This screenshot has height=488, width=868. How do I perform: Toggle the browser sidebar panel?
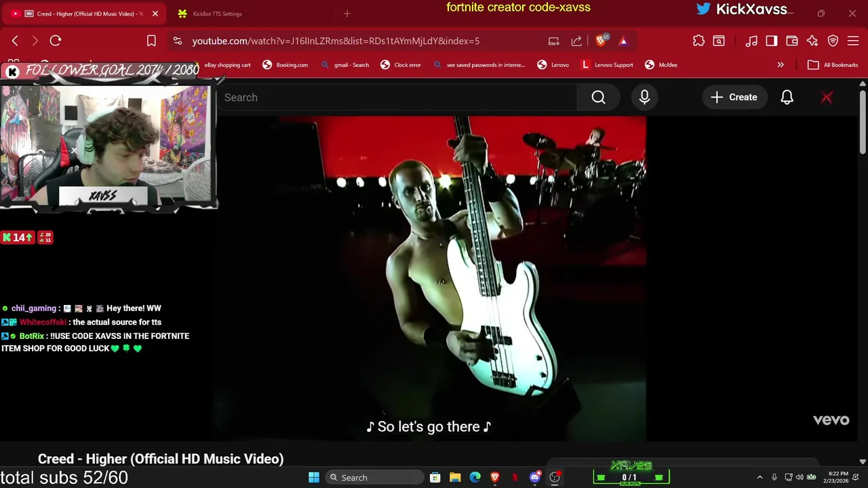[x=772, y=41]
